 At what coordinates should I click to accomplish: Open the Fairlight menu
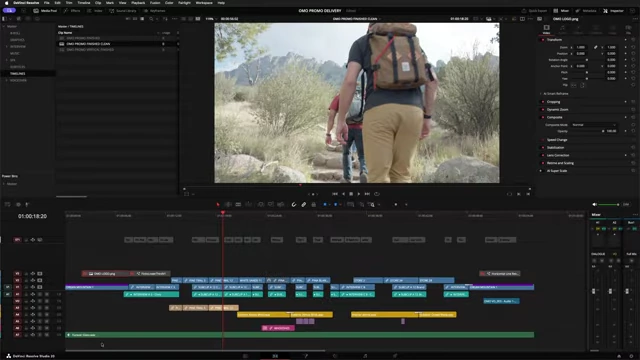click(184, 3)
